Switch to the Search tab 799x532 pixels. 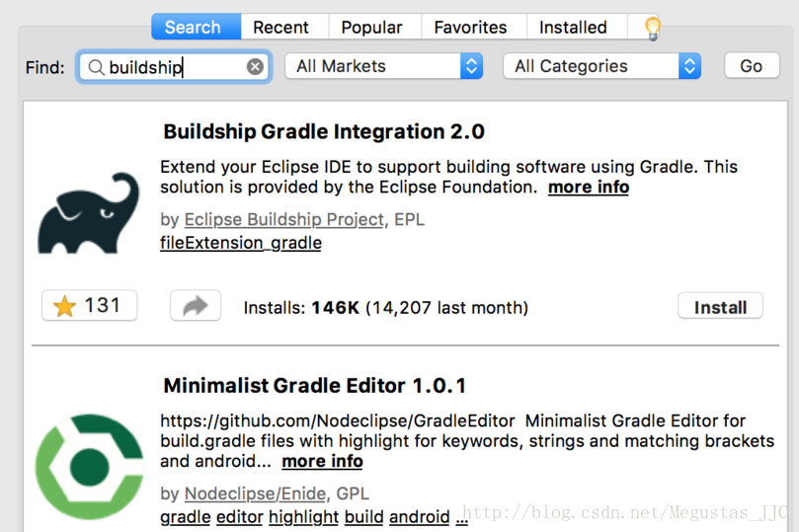click(x=197, y=27)
